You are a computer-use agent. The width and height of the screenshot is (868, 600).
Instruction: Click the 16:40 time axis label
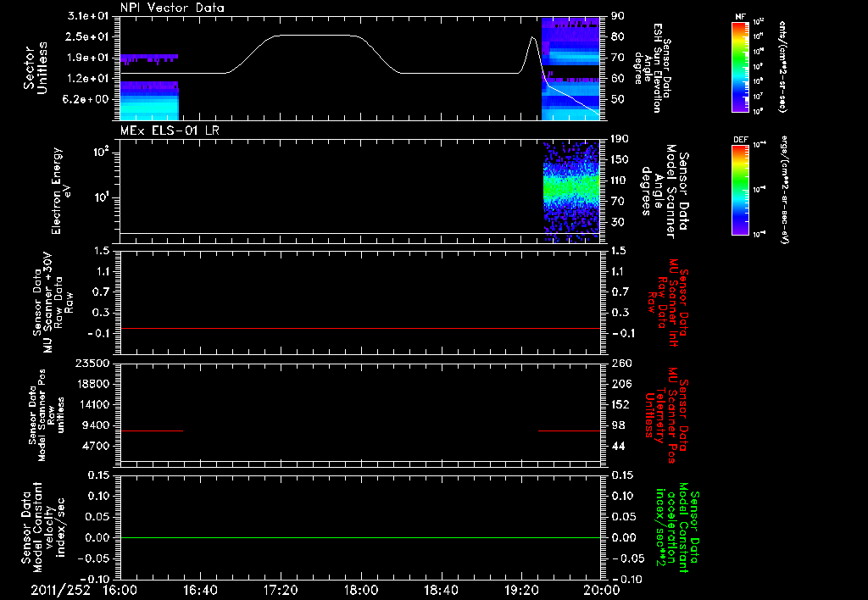pyautogui.click(x=200, y=590)
